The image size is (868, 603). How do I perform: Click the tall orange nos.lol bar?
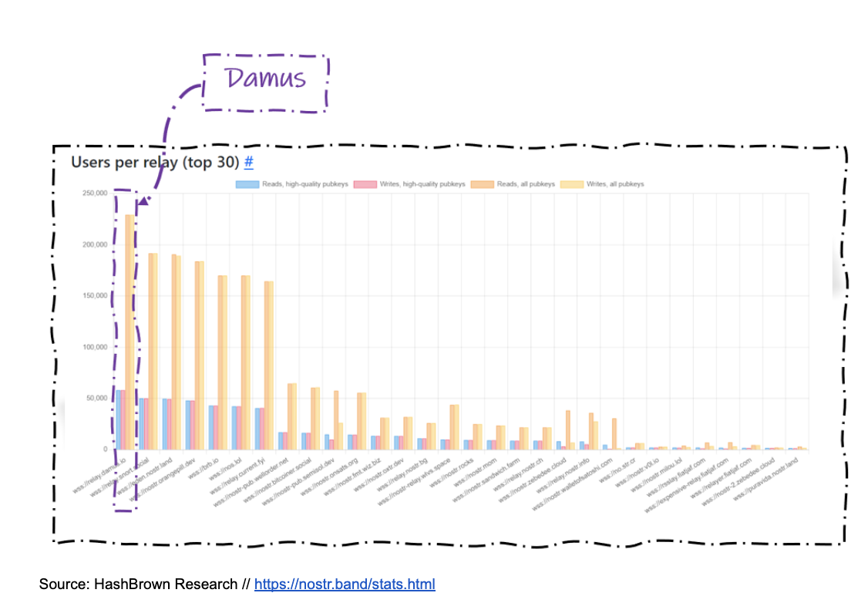tap(244, 362)
